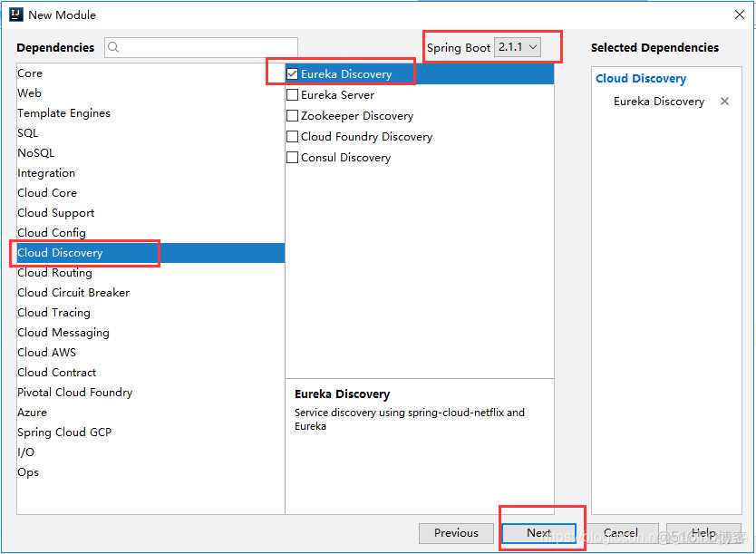The height and width of the screenshot is (554, 756).
Task: Click the Next button
Action: point(538,533)
